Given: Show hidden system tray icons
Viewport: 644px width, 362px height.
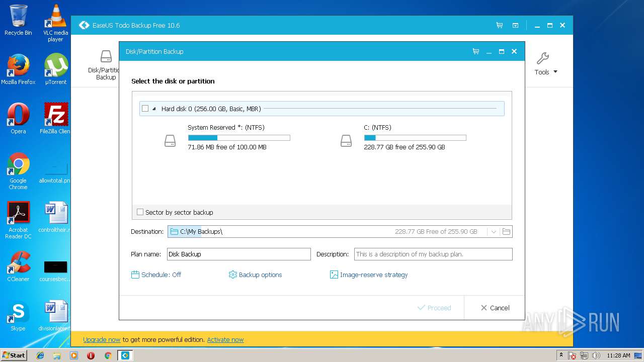Looking at the screenshot, I should pyautogui.click(x=561, y=355).
